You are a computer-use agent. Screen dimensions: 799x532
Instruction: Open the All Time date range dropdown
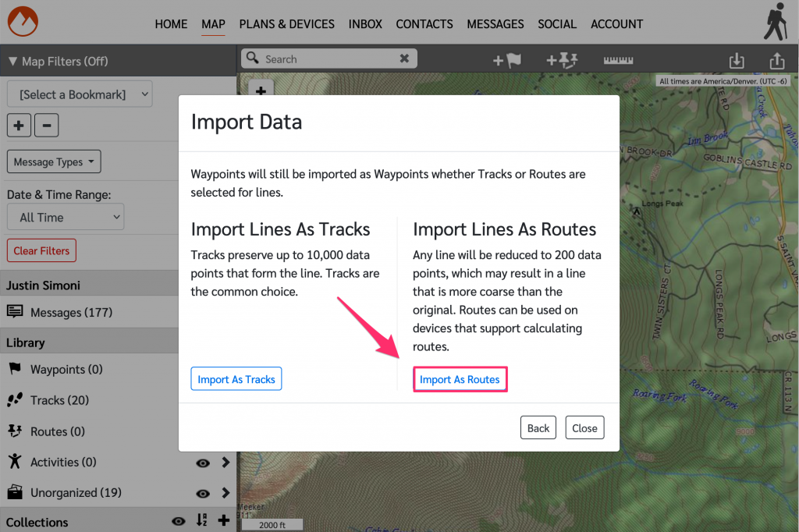click(x=66, y=217)
